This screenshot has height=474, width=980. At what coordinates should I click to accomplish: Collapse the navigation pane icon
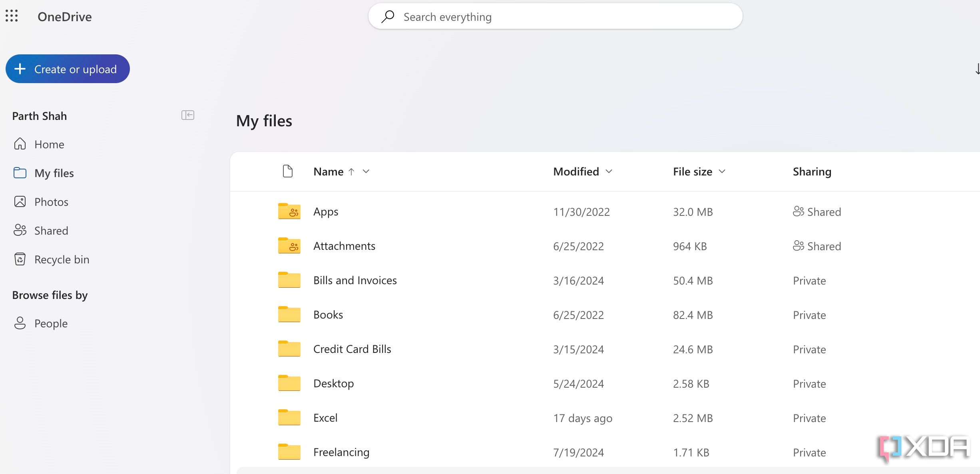pos(188,115)
